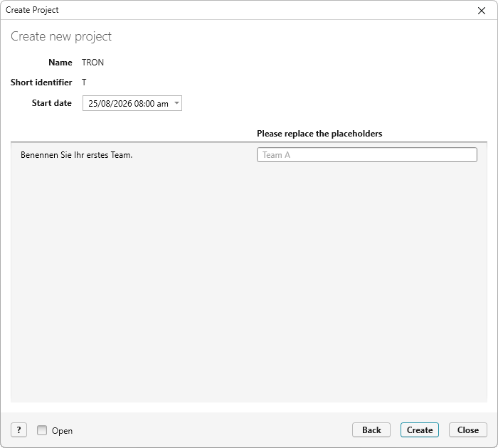
Task: Open help with the question mark button
Action: coord(18,430)
